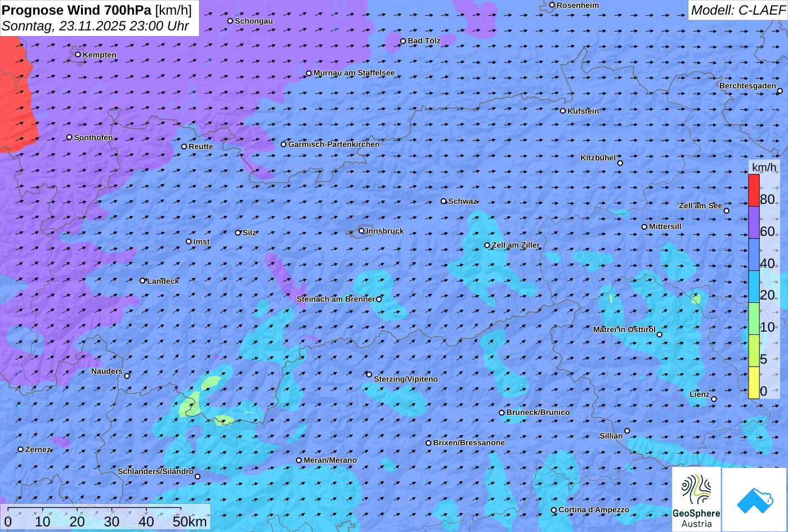Click the title 'Prognose Wind 700hPa'
The width and height of the screenshot is (788, 532).
(77, 10)
